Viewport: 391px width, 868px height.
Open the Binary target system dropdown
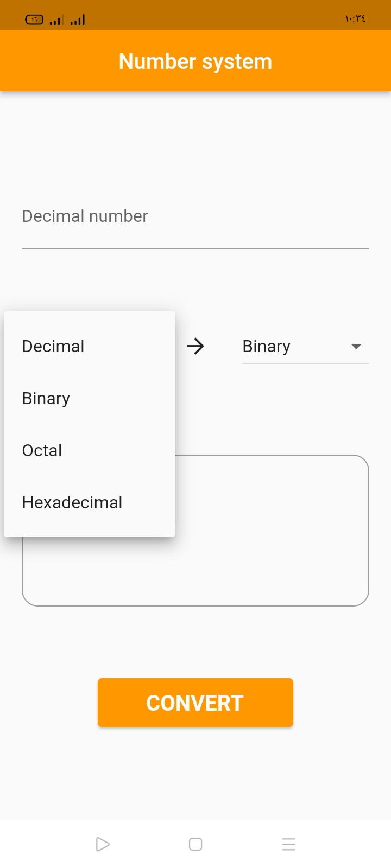click(x=306, y=346)
